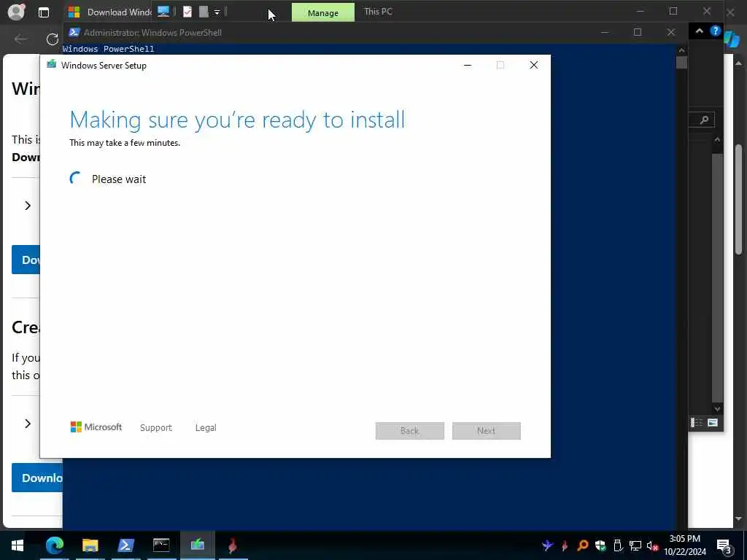Open the Action Center notifications icon
This screenshot has height=560, width=747.
pyautogui.click(x=724, y=545)
